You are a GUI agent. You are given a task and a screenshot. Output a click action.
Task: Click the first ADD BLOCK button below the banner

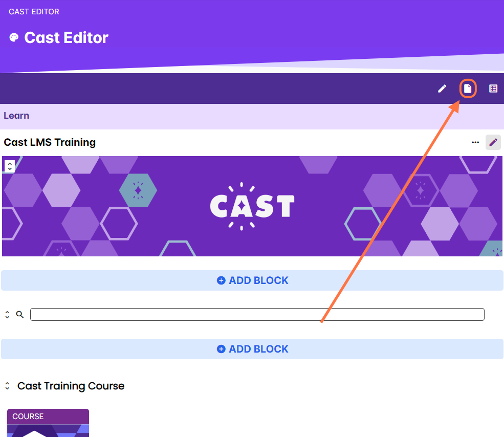(x=252, y=280)
